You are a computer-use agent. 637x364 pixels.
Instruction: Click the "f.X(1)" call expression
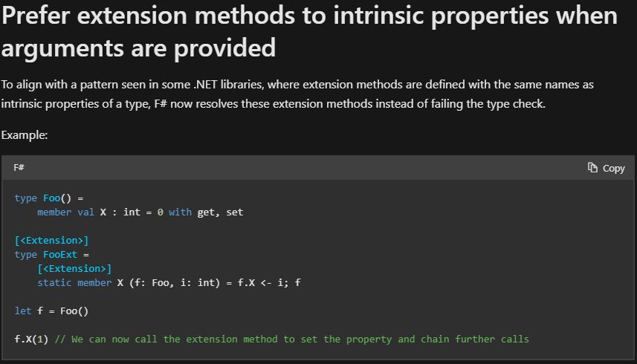31,339
